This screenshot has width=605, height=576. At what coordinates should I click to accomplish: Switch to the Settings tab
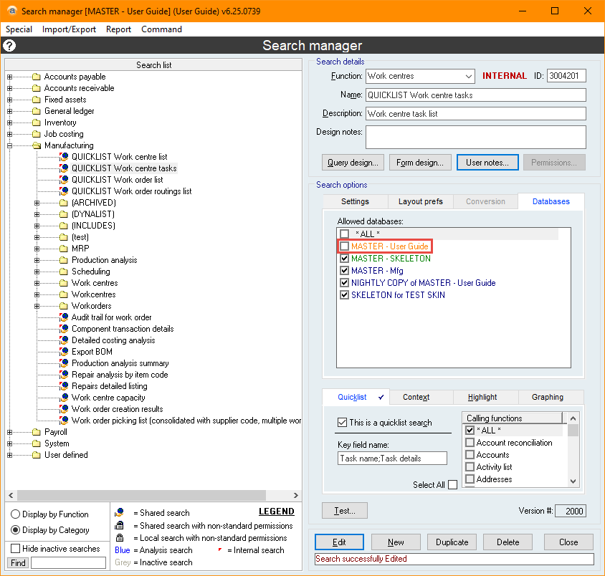(355, 201)
